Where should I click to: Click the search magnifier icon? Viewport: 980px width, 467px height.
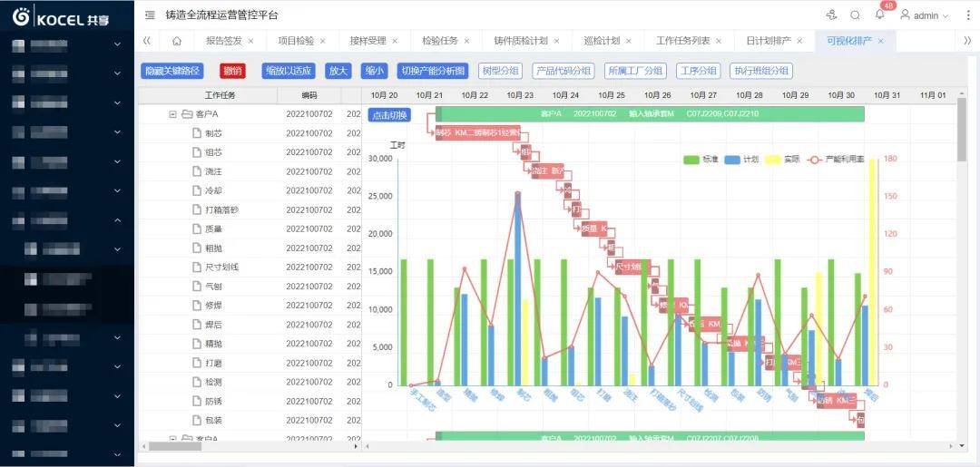click(856, 15)
